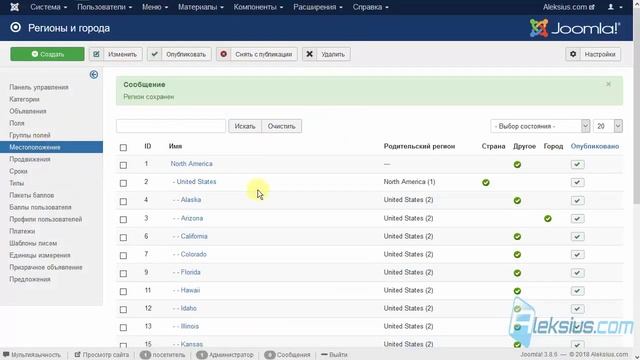The image size is (640, 360).
Task: Click the Joomla logo icon in top menu
Action: coord(14,7)
